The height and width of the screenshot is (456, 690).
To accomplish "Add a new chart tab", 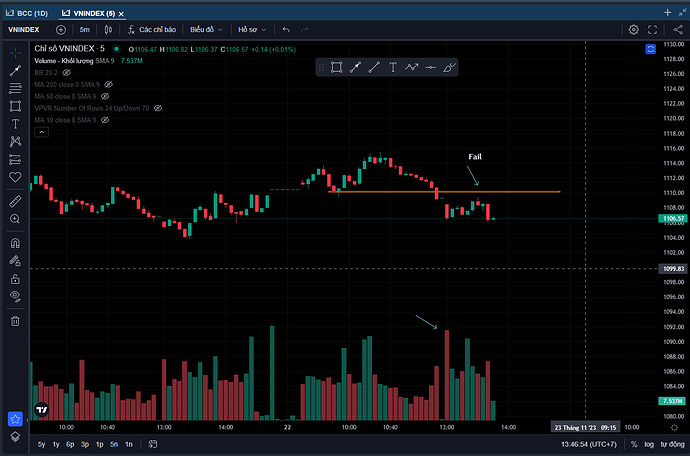I will pos(668,12).
